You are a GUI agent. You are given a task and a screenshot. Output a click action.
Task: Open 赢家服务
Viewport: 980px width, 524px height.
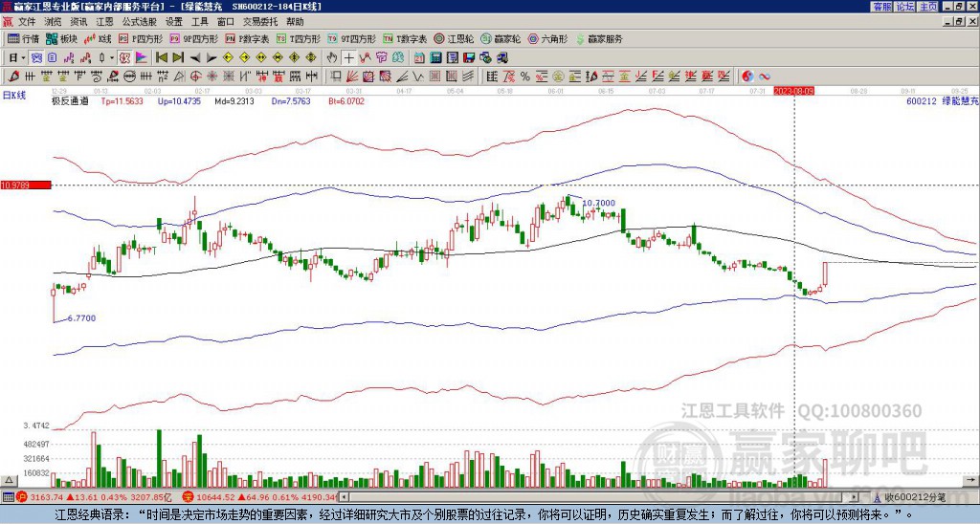pos(599,38)
